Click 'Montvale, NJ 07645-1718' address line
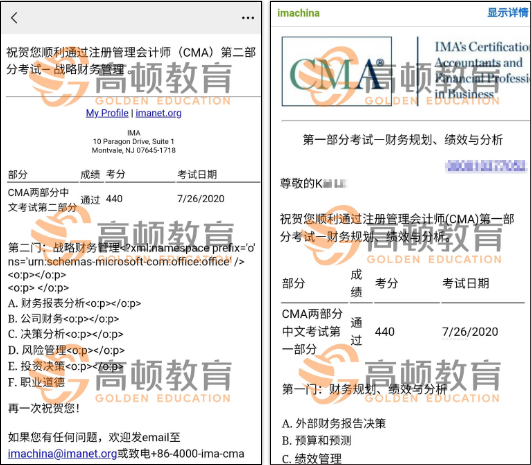 (134, 150)
